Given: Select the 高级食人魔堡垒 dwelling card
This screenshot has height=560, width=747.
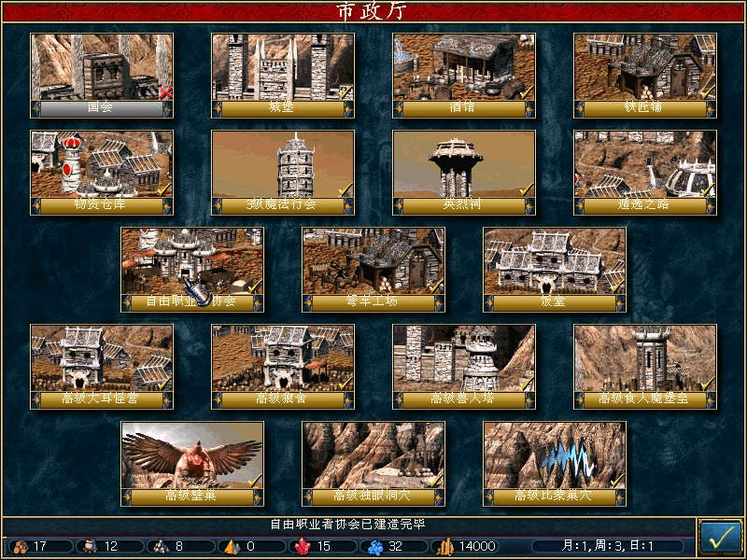Looking at the screenshot, I should point(645,367).
